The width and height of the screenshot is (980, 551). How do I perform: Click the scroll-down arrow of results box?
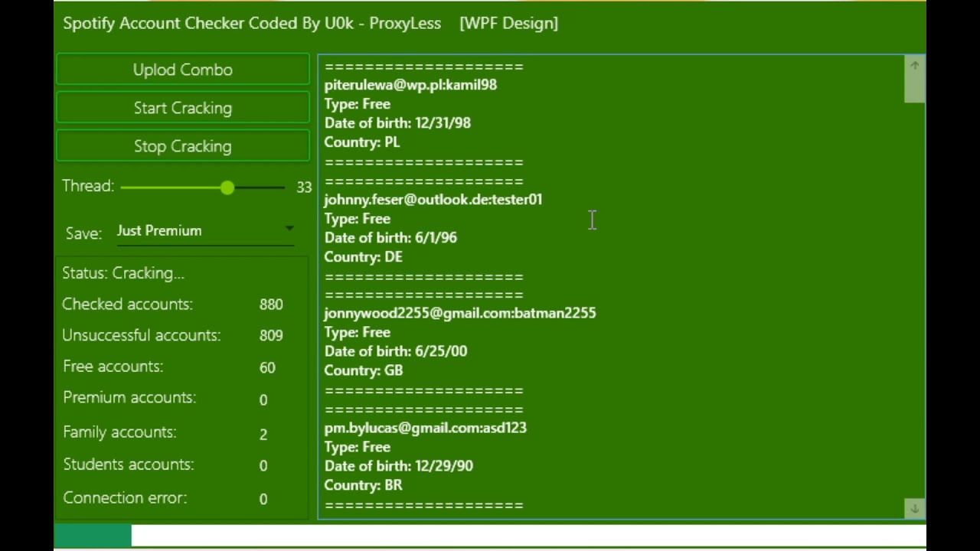coord(914,508)
